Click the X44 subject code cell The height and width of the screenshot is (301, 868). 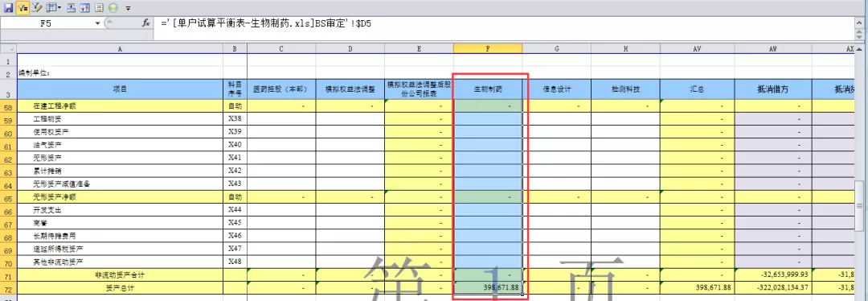click(235, 209)
